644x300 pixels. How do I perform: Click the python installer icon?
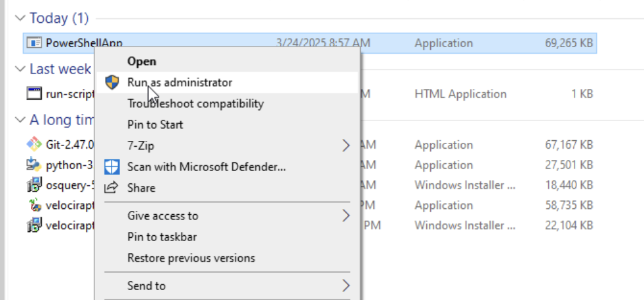pyautogui.click(x=34, y=164)
